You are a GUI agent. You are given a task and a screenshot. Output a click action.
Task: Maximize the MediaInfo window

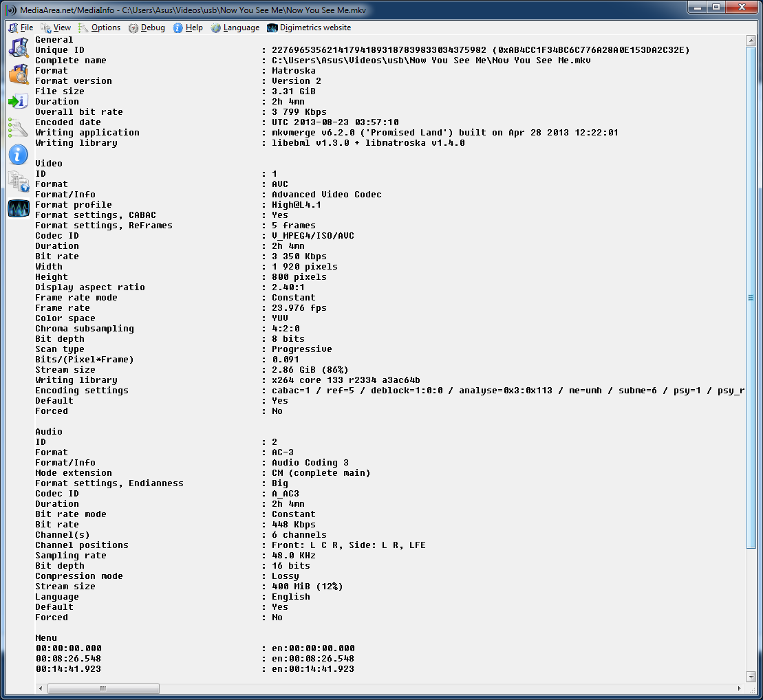point(716,8)
